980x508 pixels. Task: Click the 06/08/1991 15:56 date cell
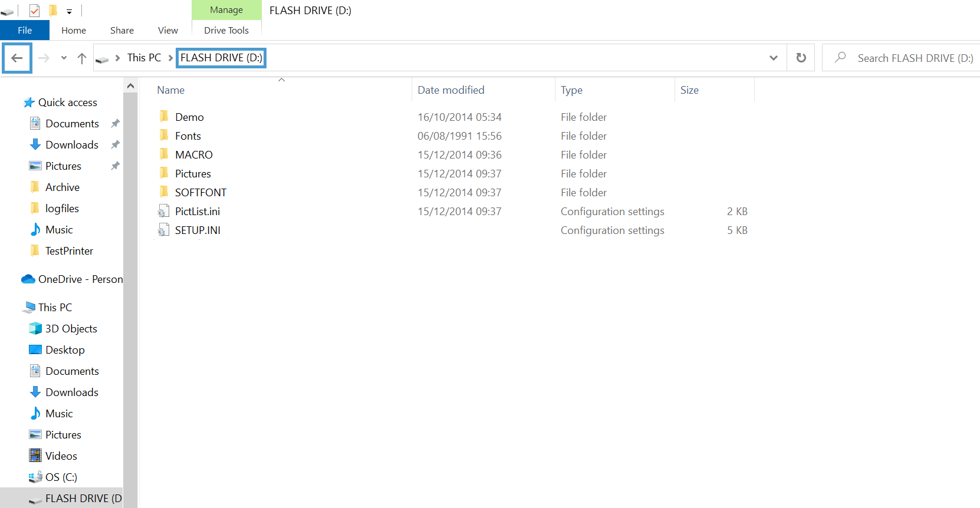point(459,136)
